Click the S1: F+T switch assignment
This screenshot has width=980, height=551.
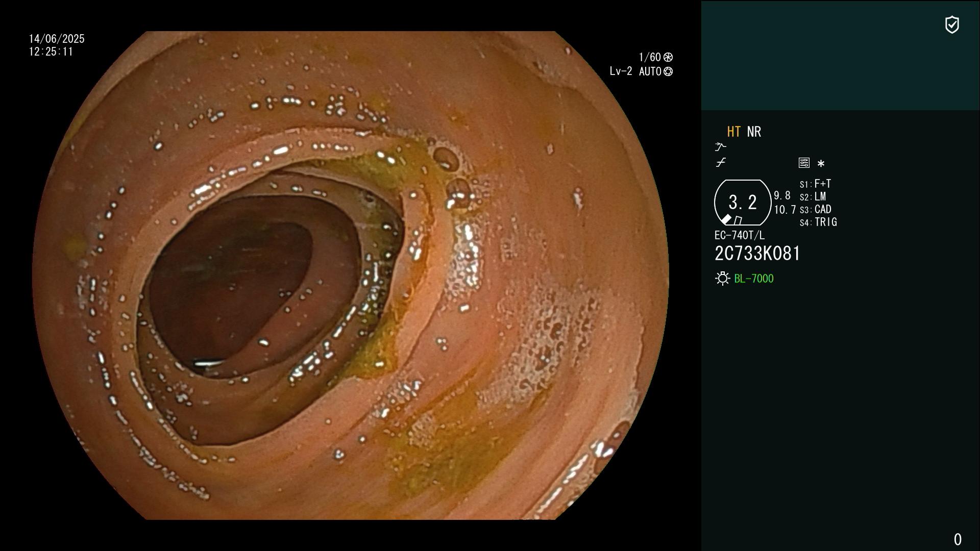point(816,184)
